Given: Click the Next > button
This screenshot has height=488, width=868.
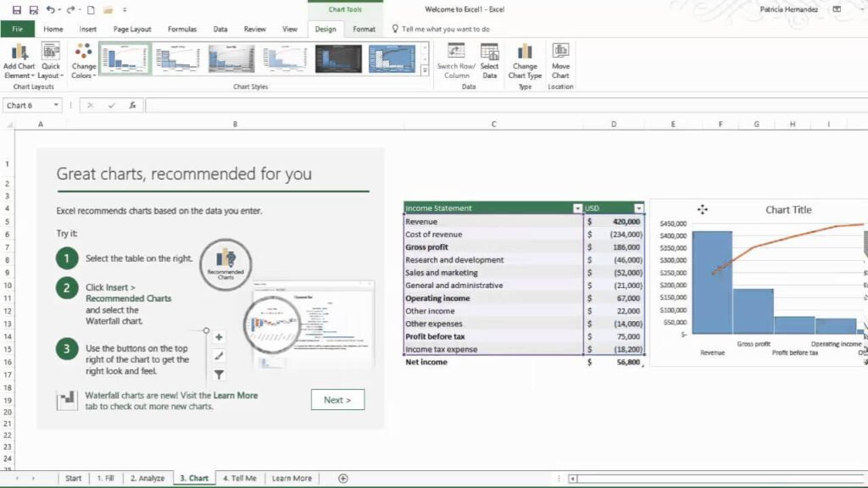Looking at the screenshot, I should pyautogui.click(x=337, y=400).
